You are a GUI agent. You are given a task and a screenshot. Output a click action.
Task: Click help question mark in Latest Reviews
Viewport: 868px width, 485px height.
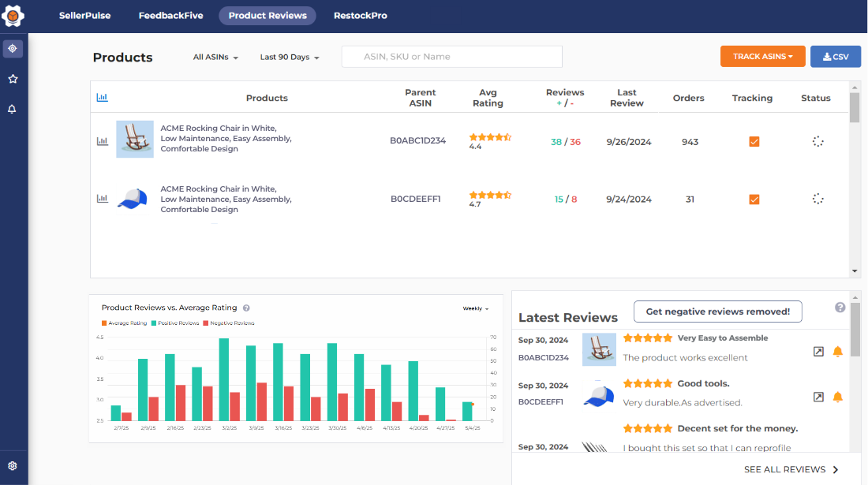point(840,308)
